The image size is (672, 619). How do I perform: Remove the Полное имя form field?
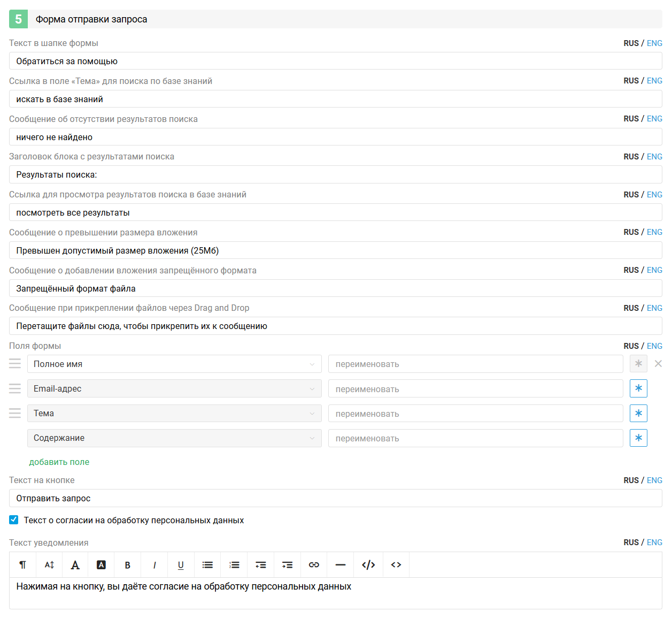point(658,364)
